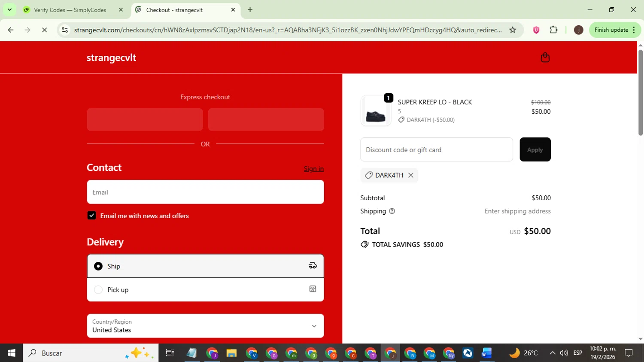Open the browser extensions puzzle icon

[553, 30]
